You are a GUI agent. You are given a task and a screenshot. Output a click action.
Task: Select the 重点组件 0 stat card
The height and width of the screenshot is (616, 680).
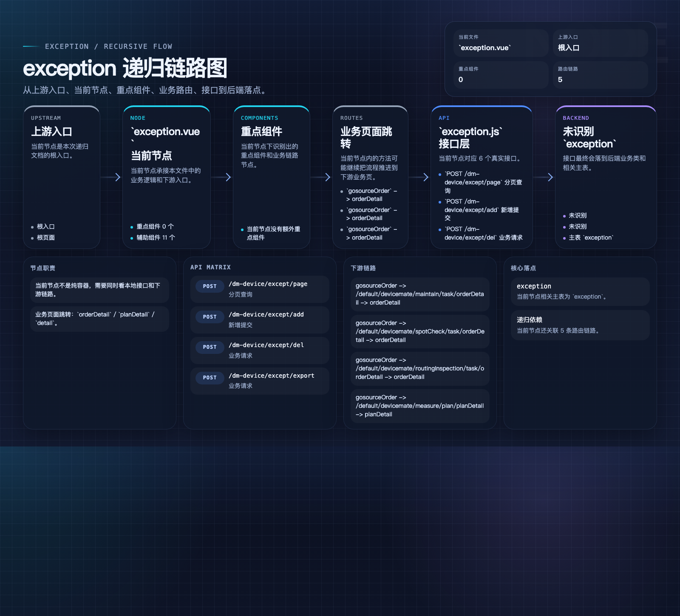[501, 75]
